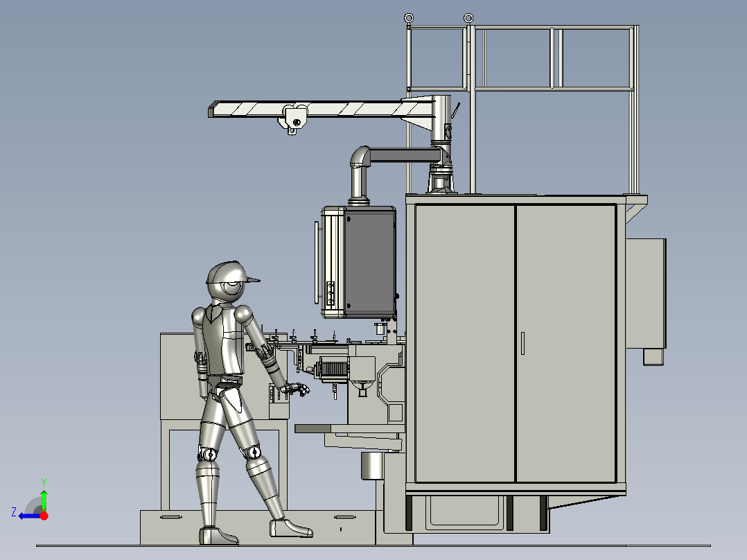Pick the cabinet door handle

point(522,343)
